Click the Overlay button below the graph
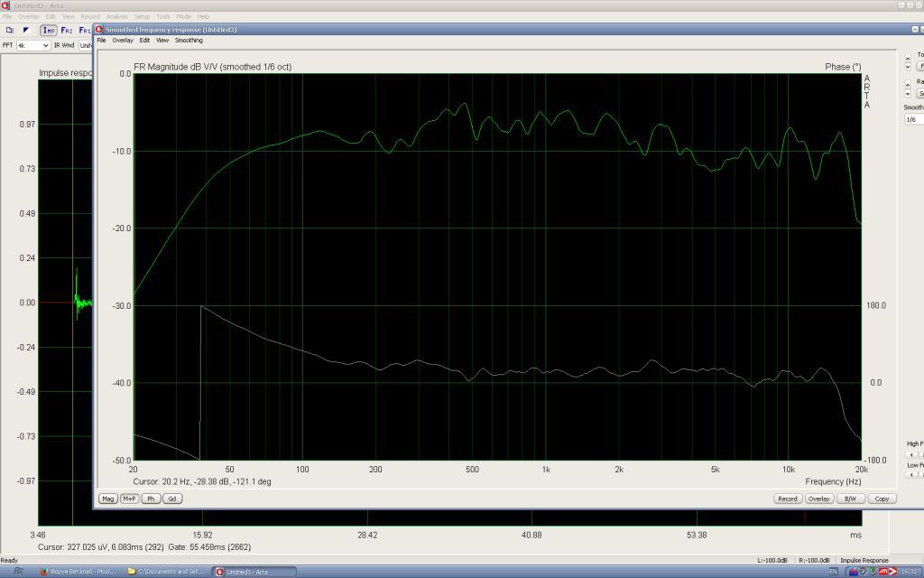 [819, 499]
